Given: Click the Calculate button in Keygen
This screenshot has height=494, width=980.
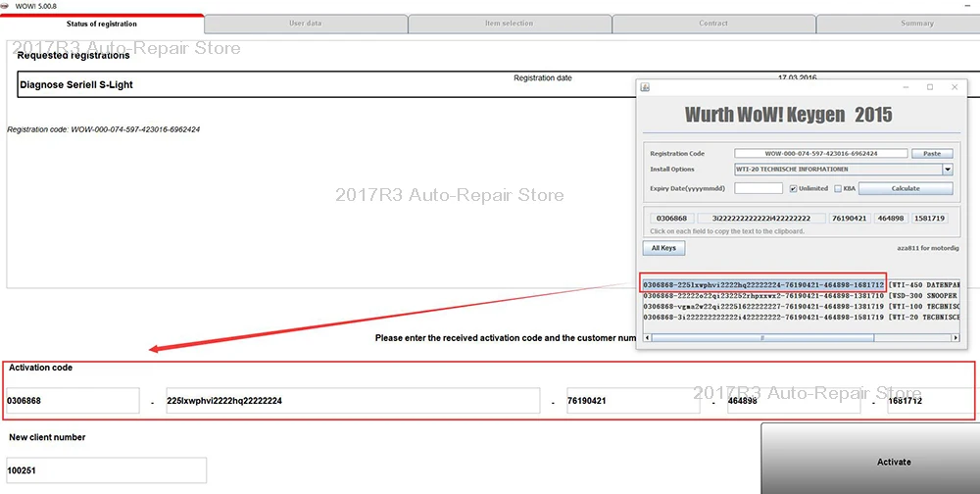Looking at the screenshot, I should coord(906,188).
